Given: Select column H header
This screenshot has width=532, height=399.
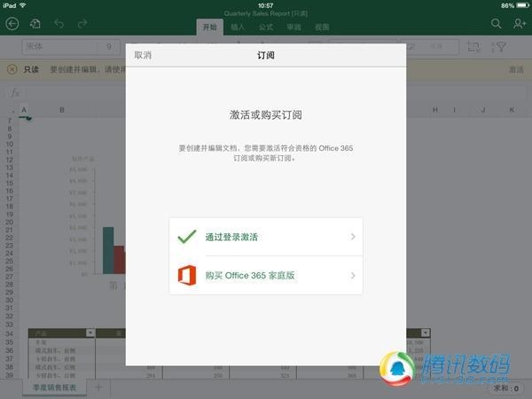Looking at the screenshot, I should [x=435, y=110].
